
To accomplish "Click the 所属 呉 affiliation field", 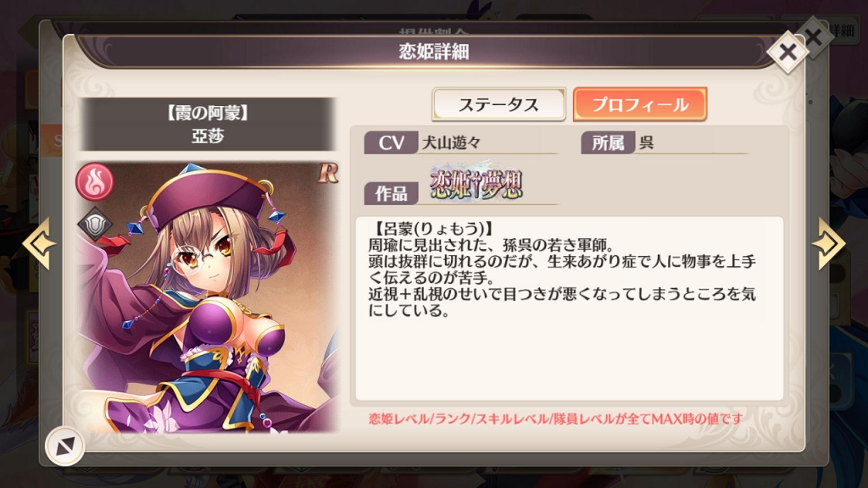I will click(x=665, y=143).
